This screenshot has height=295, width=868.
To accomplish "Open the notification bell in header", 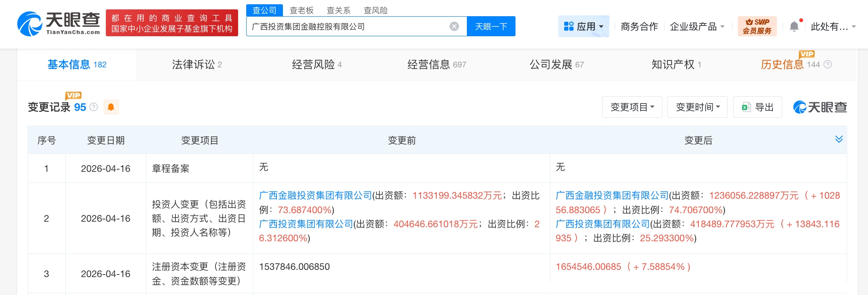I will pyautogui.click(x=794, y=26).
